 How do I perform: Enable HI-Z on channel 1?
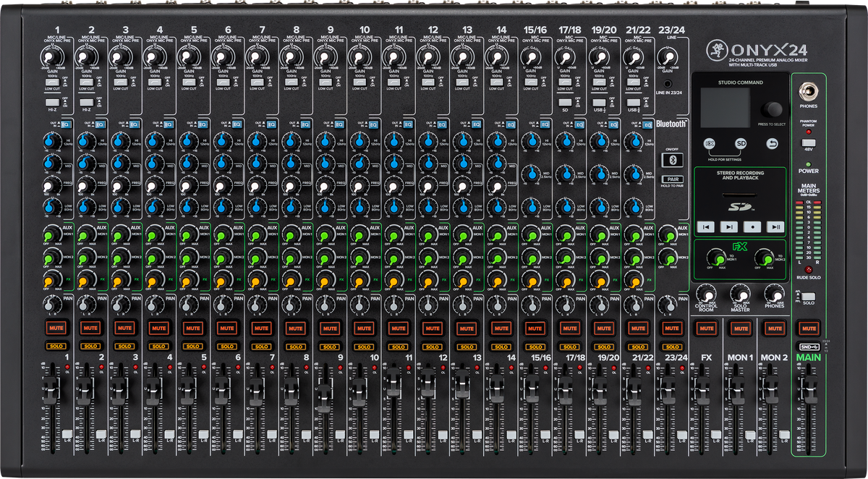52,103
